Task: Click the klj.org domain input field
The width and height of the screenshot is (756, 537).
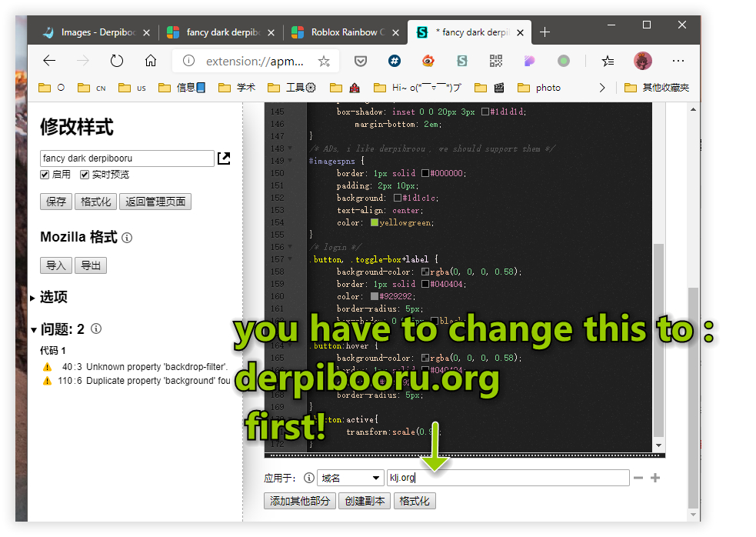Action: click(x=508, y=478)
